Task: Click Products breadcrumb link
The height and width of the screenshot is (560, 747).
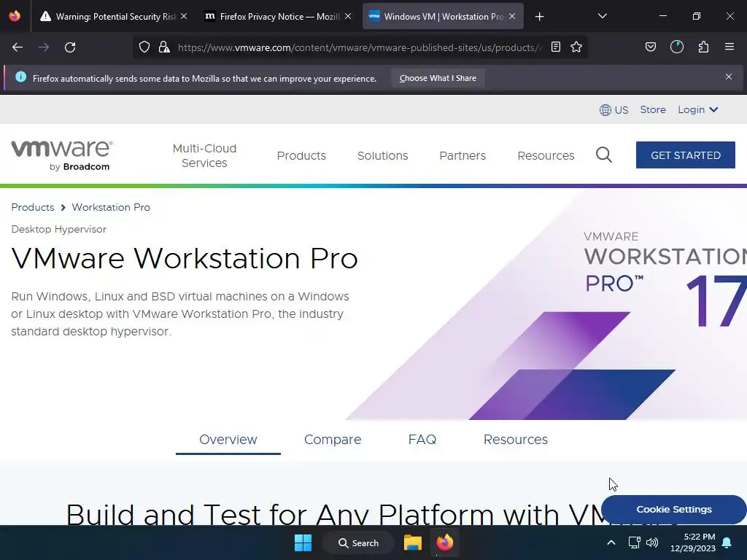Action: click(32, 207)
